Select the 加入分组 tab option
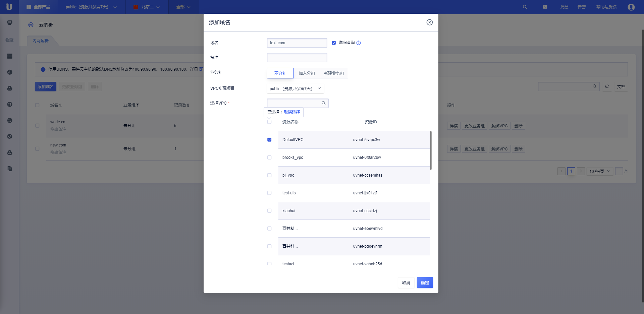This screenshot has width=644, height=314. (307, 73)
